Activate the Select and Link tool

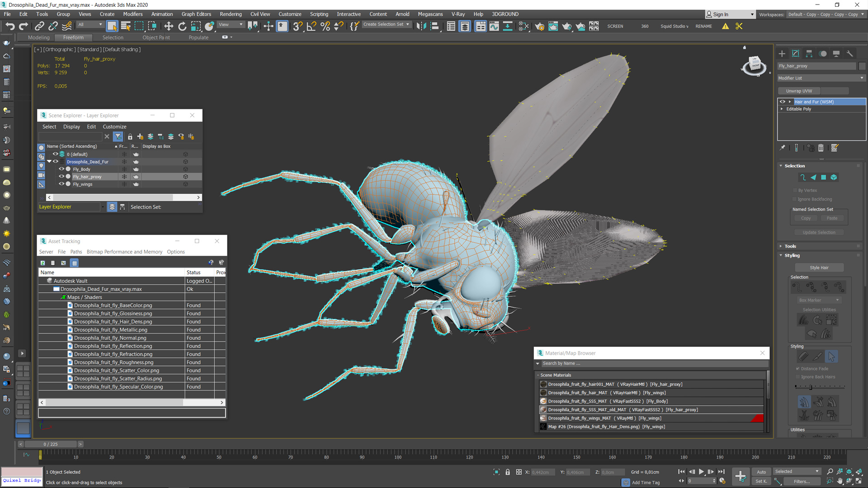coord(39,26)
